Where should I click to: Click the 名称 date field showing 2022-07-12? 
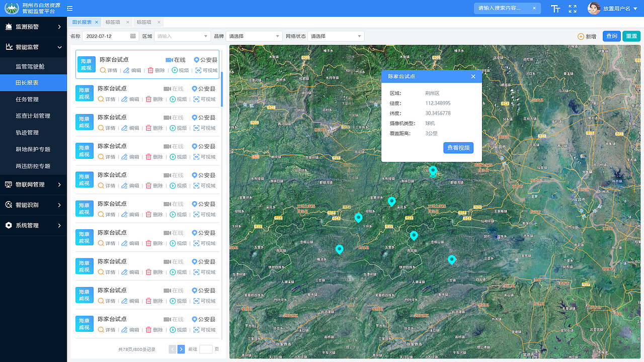click(110, 36)
